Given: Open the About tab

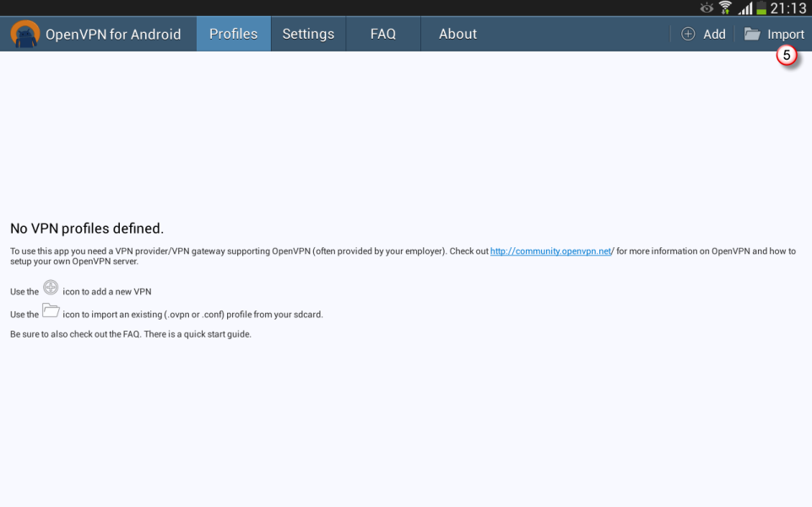Looking at the screenshot, I should (457, 34).
